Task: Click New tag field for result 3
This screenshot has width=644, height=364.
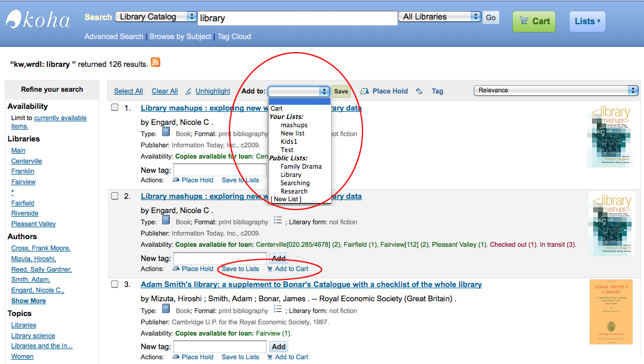Action: (x=220, y=347)
